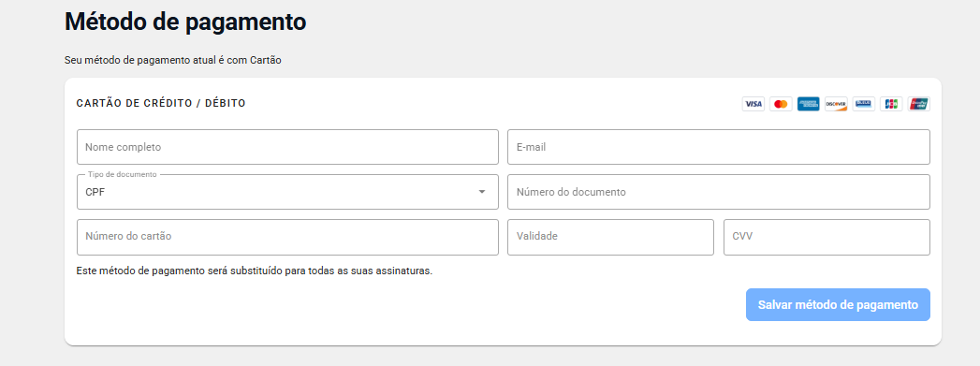Viewport: 980px width, 366px height.
Task: Click the Número do cartão field
Action: 287,237
